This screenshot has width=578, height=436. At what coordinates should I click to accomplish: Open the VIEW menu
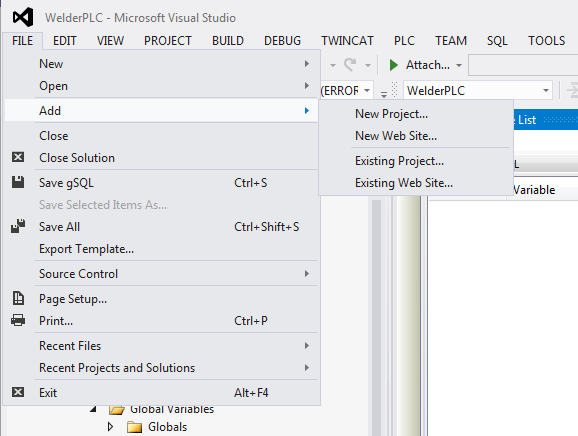[110, 41]
